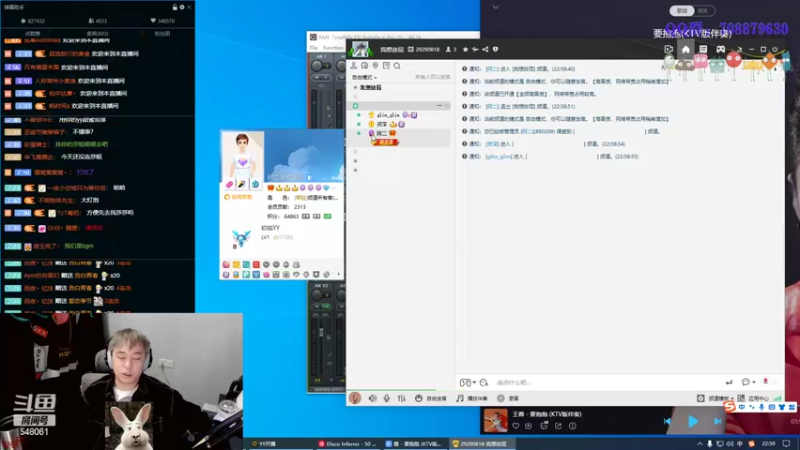
Task: Open the application center button
Action: coord(754,398)
